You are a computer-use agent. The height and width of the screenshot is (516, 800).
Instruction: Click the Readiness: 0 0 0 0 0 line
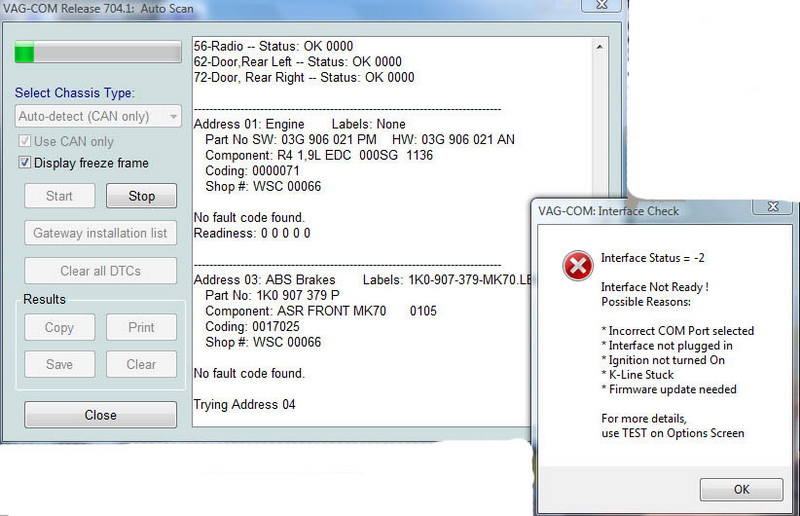[x=252, y=233]
